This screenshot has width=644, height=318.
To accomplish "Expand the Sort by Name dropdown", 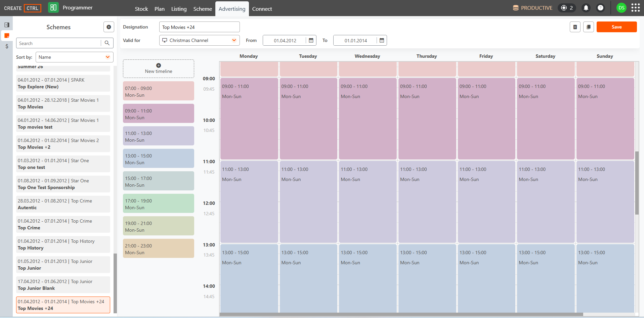I will pyautogui.click(x=75, y=57).
